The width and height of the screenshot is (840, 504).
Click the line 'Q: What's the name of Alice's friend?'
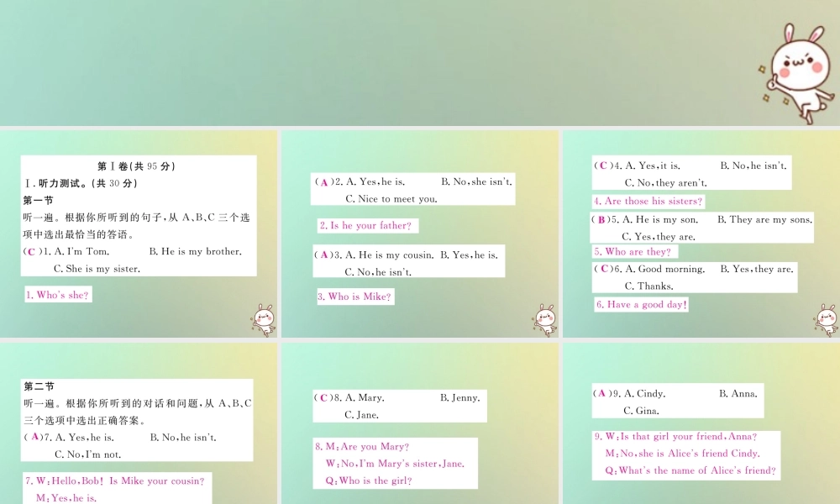pyautogui.click(x=690, y=470)
